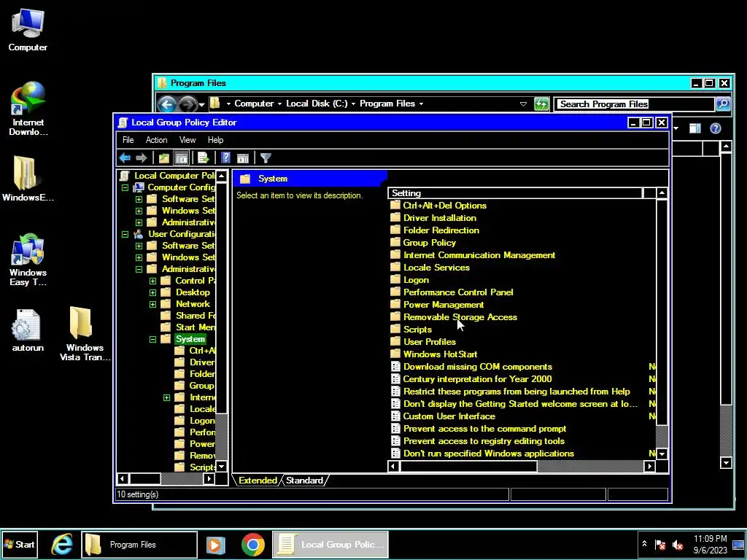747x560 pixels.
Task: Collapse the System tree node
Action: [x=152, y=340]
